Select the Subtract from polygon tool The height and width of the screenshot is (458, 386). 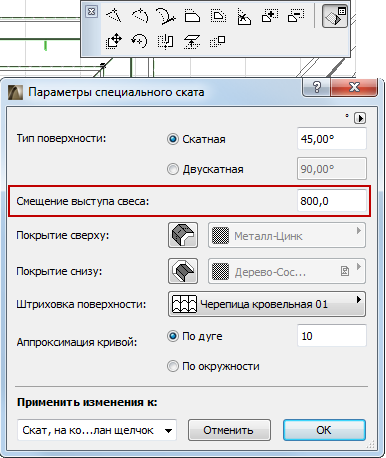click(x=296, y=16)
